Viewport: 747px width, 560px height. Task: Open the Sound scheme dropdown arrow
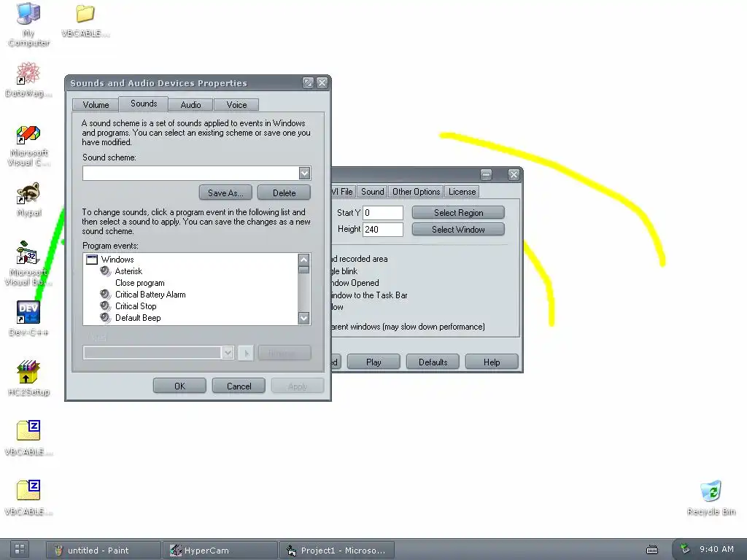[305, 173]
